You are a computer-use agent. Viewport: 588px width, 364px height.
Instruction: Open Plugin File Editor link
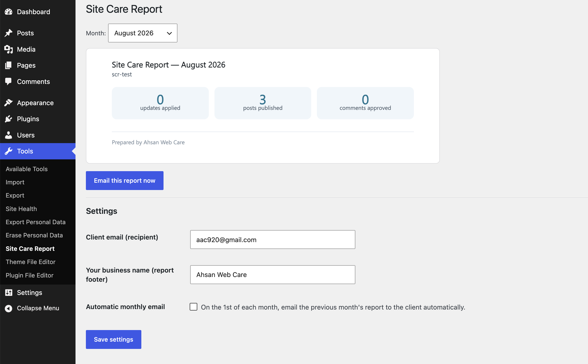coord(30,275)
